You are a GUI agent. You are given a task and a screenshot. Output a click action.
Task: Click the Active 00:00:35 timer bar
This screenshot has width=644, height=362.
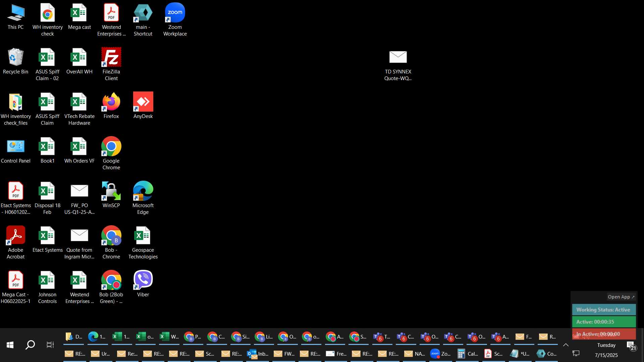[x=604, y=322]
